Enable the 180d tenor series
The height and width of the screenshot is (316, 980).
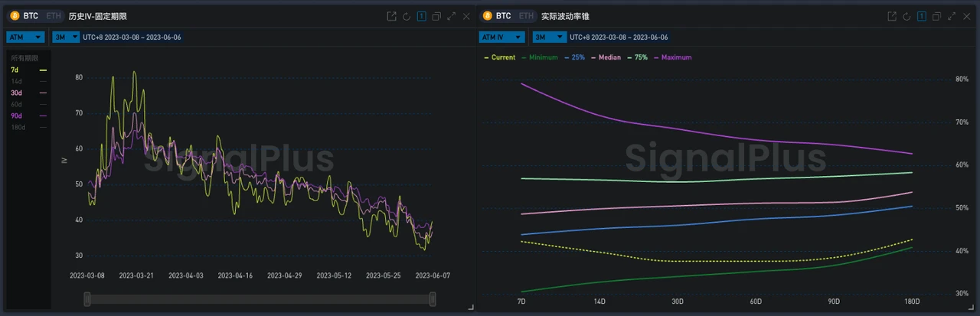tap(17, 126)
